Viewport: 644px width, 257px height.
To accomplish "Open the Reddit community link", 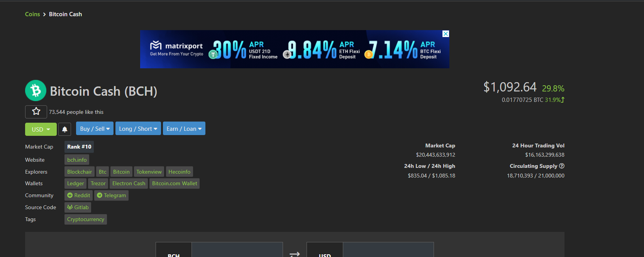I will pos(78,195).
